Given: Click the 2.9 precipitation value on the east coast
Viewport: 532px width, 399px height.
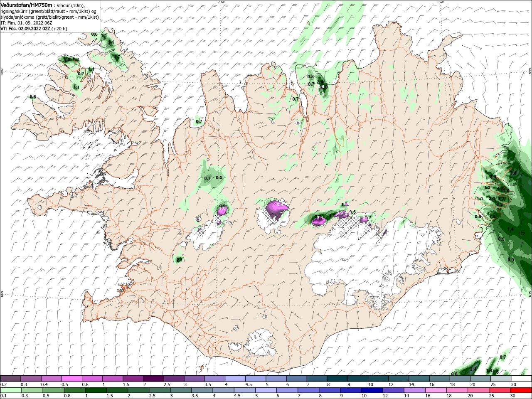Looking at the screenshot, I should click(493, 177).
